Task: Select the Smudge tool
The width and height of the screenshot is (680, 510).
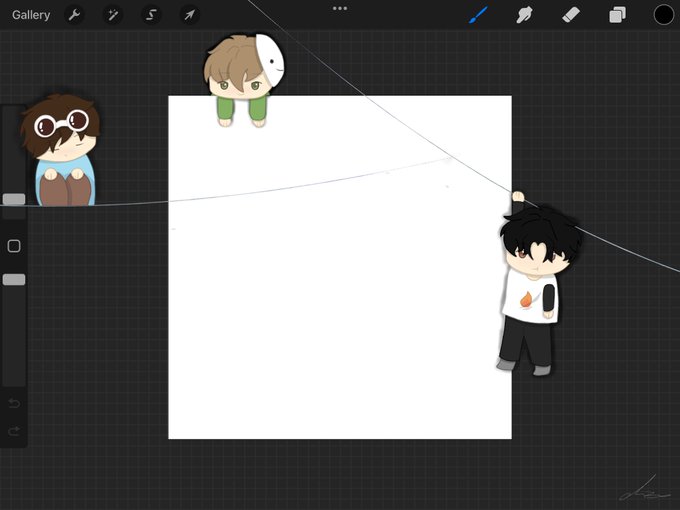Action: click(x=524, y=15)
